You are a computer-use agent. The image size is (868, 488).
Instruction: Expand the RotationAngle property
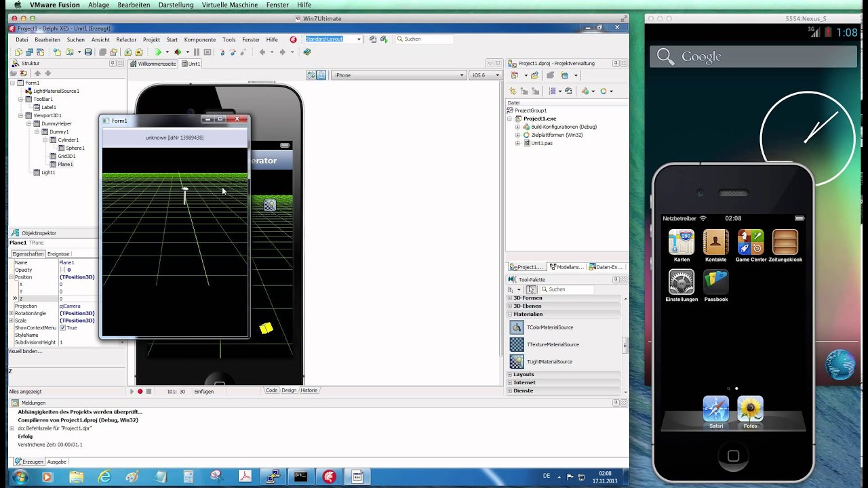[x=11, y=313]
